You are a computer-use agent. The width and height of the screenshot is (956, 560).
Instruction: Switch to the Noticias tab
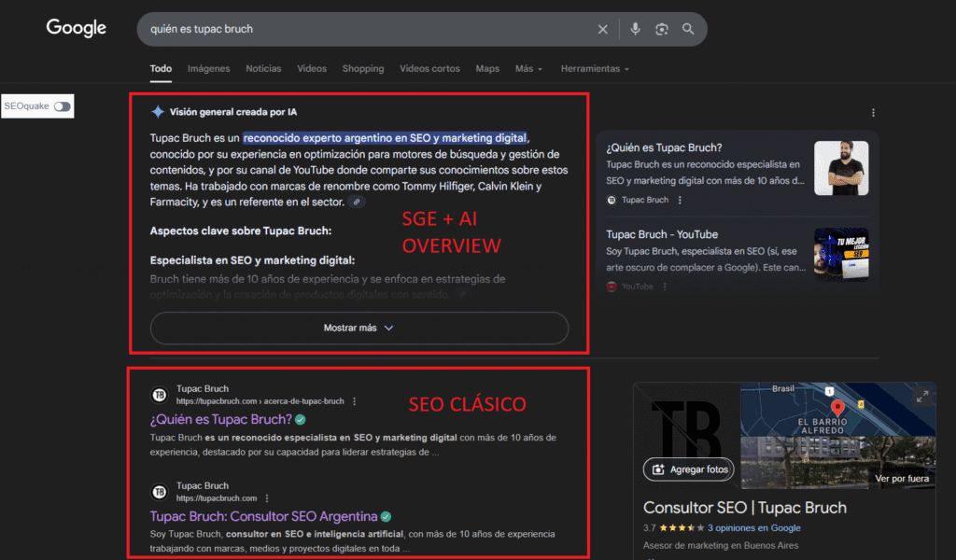262,68
